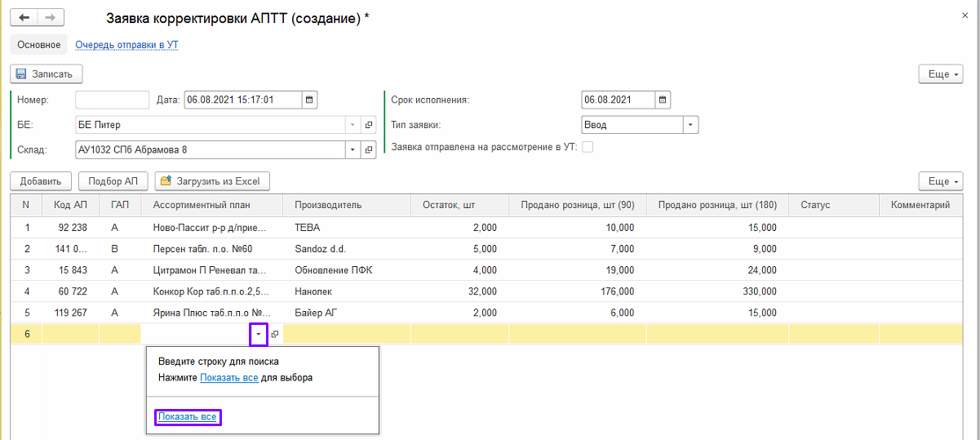Toggle the Заявка отправлена на рассмотрение checkbox
The image size is (980, 440).
587,148
